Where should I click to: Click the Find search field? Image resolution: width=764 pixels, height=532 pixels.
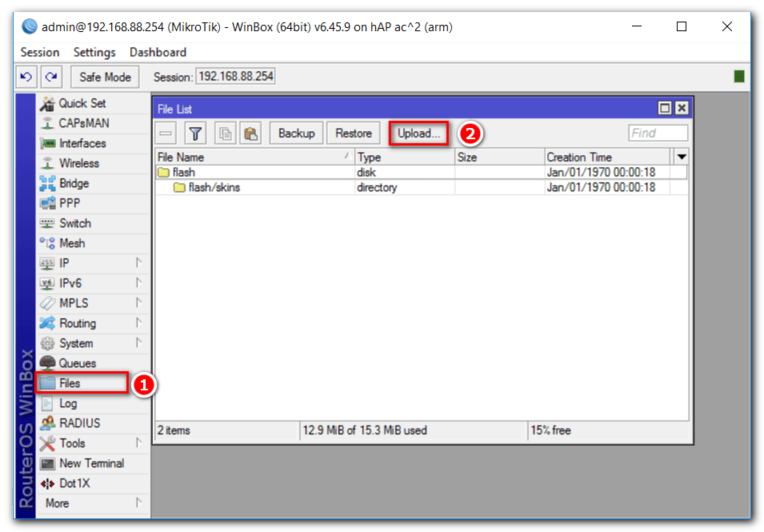[658, 134]
